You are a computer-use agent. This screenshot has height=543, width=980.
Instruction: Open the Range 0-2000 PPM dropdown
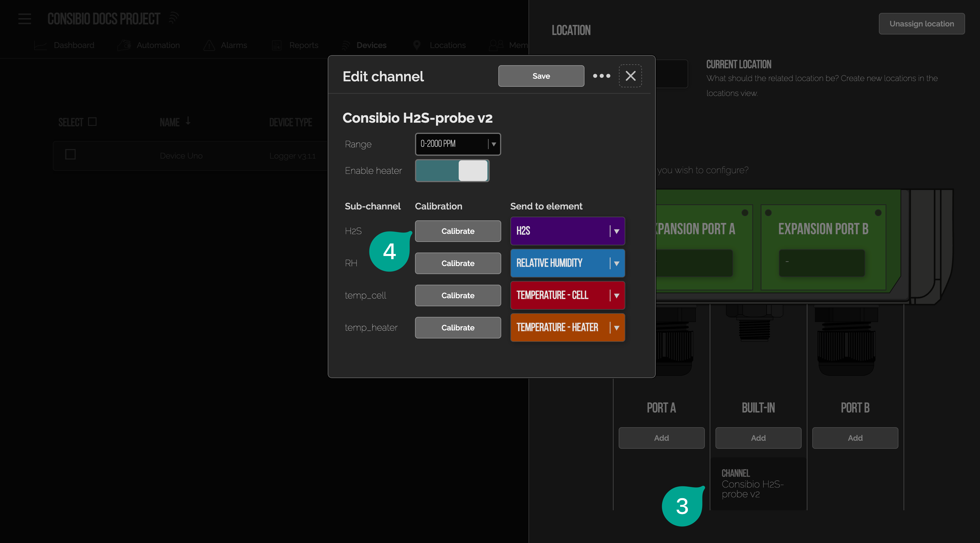point(458,144)
